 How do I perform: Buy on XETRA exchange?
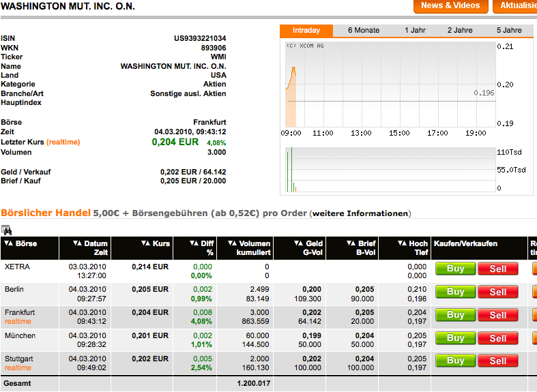(456, 269)
